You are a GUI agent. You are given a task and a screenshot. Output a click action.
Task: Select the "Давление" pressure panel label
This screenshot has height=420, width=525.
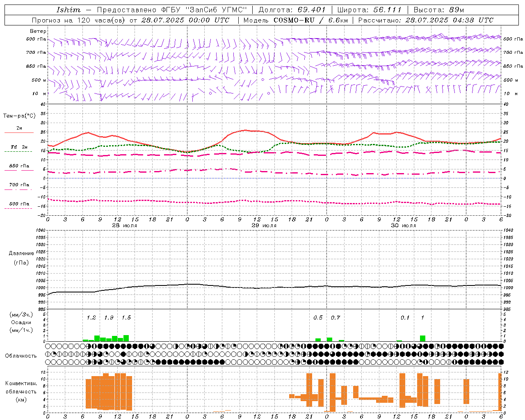(x=21, y=253)
